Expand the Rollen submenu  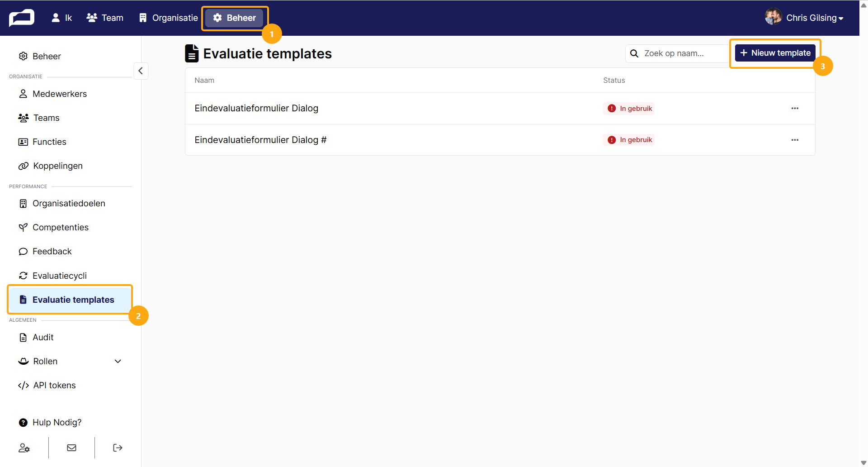(x=118, y=361)
